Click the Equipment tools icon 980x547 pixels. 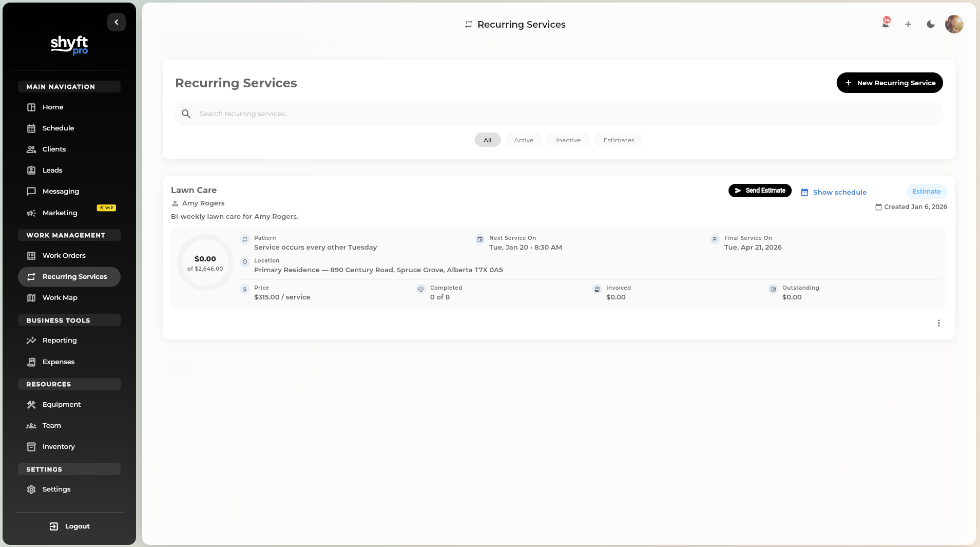[x=31, y=405]
